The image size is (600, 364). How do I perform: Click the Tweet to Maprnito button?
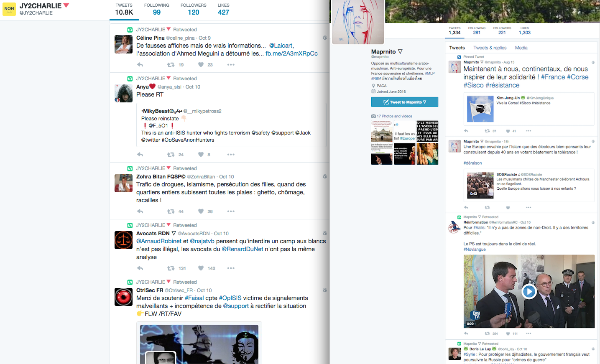[x=404, y=102]
